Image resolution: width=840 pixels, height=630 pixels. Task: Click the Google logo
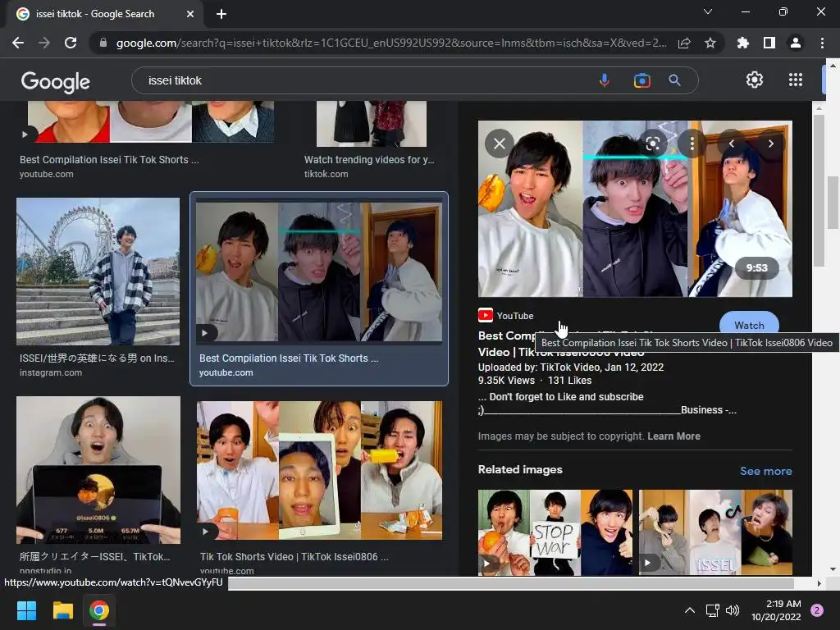56,81
